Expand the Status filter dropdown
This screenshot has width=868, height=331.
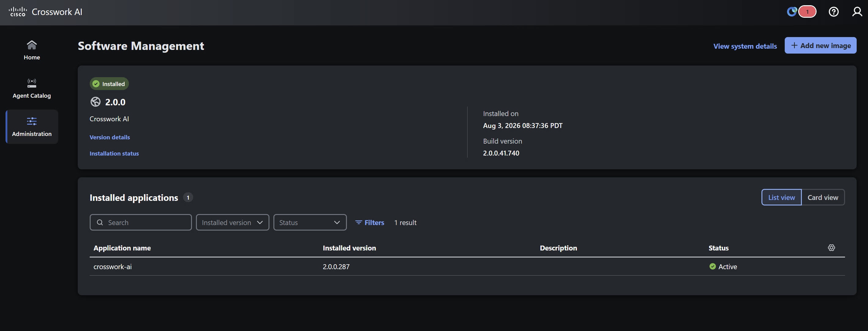310,223
